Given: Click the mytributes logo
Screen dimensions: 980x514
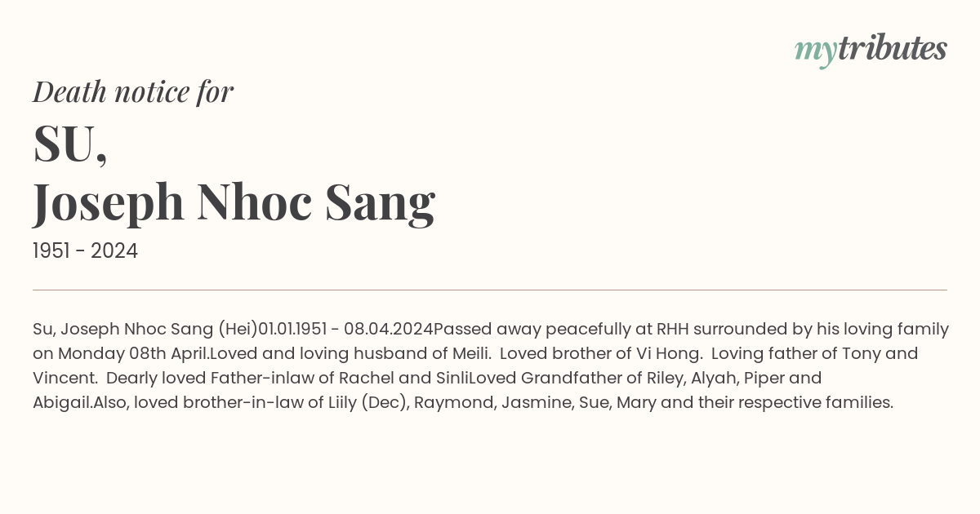Looking at the screenshot, I should click(871, 50).
